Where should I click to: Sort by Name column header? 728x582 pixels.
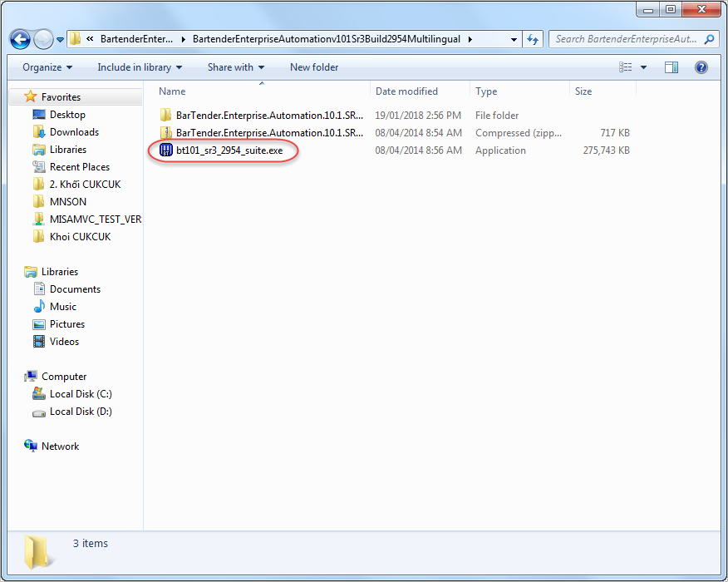262,91
